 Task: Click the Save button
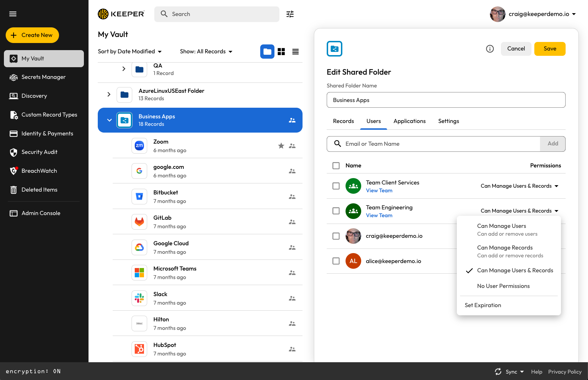point(550,49)
